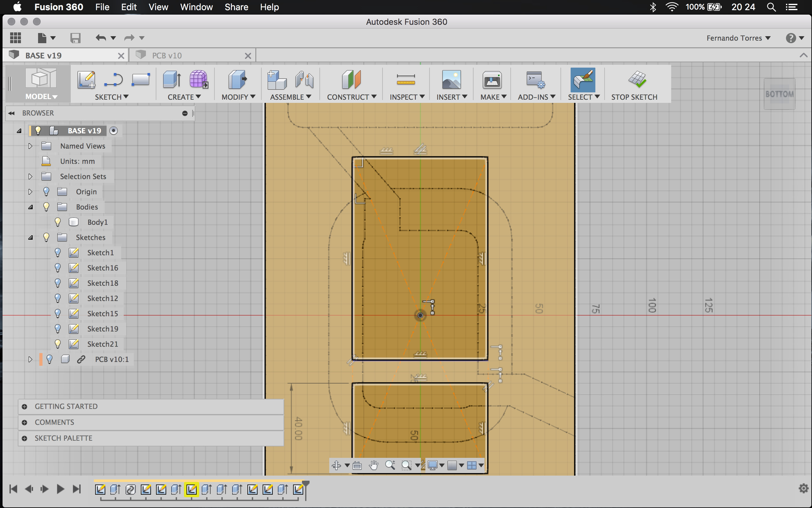Open the MODIFY dropdown menu

(238, 97)
